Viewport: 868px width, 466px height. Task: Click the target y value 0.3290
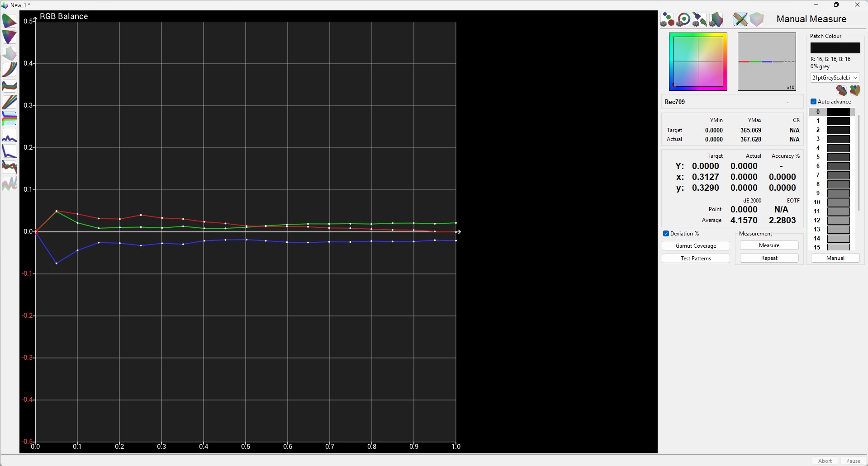[x=706, y=188]
